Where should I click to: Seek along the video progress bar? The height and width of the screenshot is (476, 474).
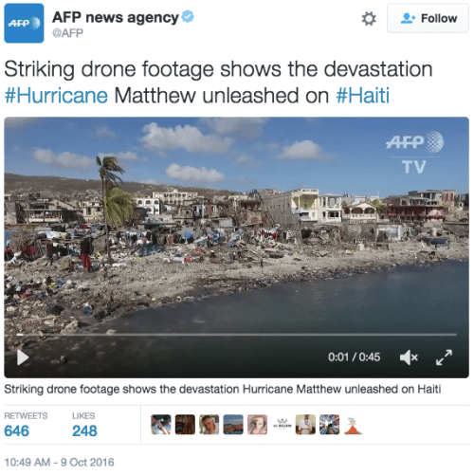pos(236,335)
